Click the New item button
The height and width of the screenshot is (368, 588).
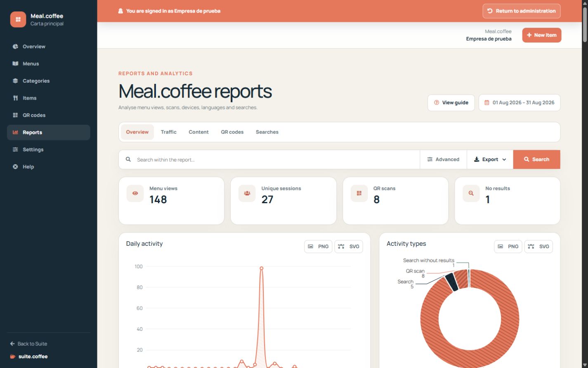tap(541, 35)
